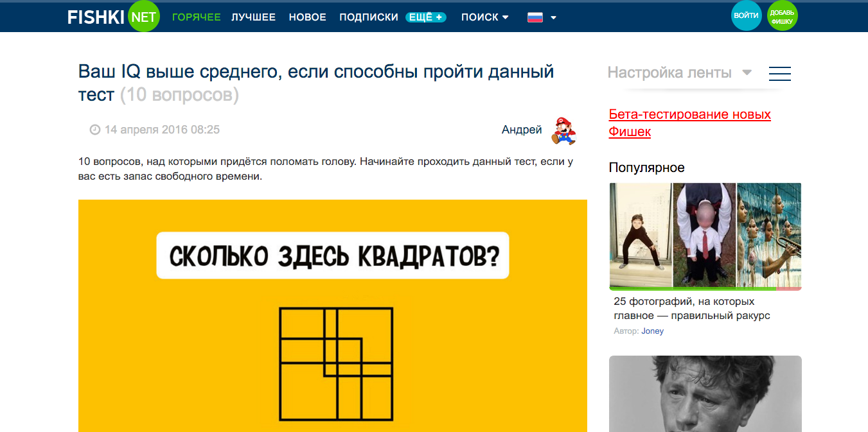Expand the Настройка ленты dropdown
Viewport: 868px width, 432px height.
pyautogui.click(x=679, y=73)
